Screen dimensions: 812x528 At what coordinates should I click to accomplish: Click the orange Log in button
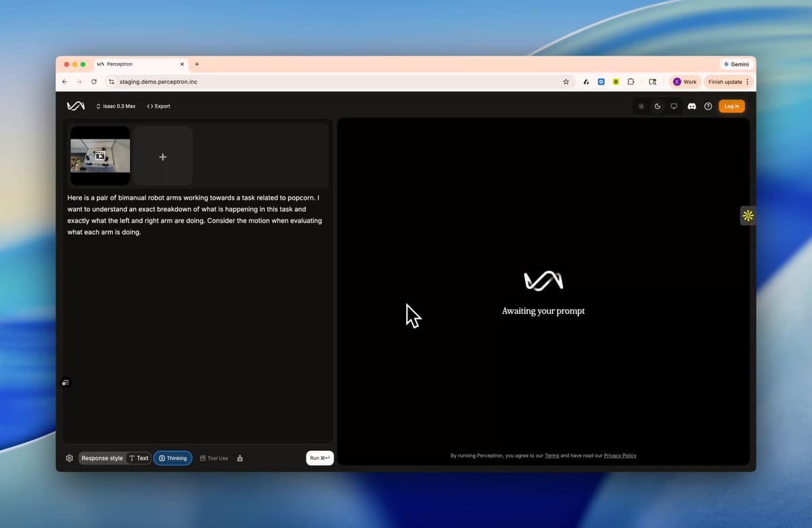pyautogui.click(x=731, y=106)
